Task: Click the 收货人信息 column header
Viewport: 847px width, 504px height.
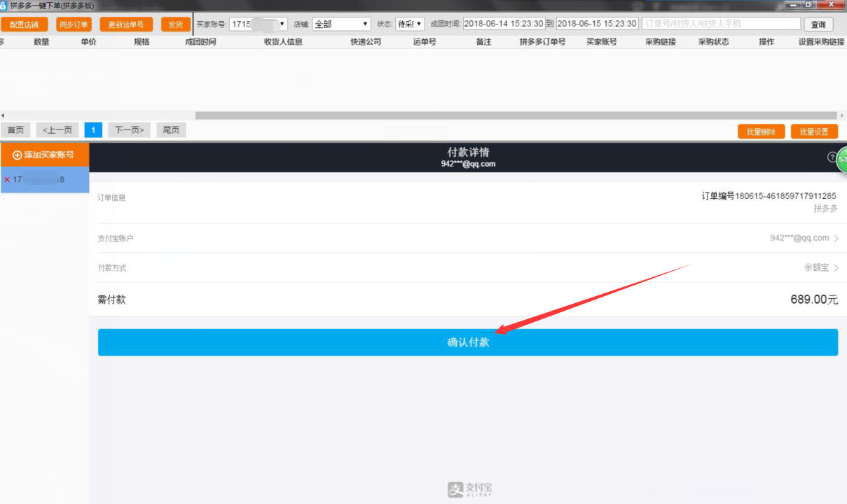Action: point(283,42)
